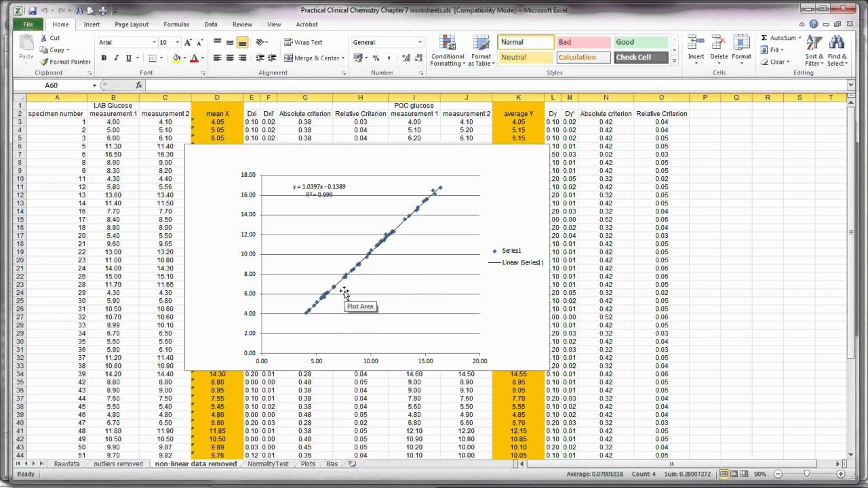868x488 pixels.
Task: Open the Rawdata sheet tab
Action: click(x=67, y=464)
